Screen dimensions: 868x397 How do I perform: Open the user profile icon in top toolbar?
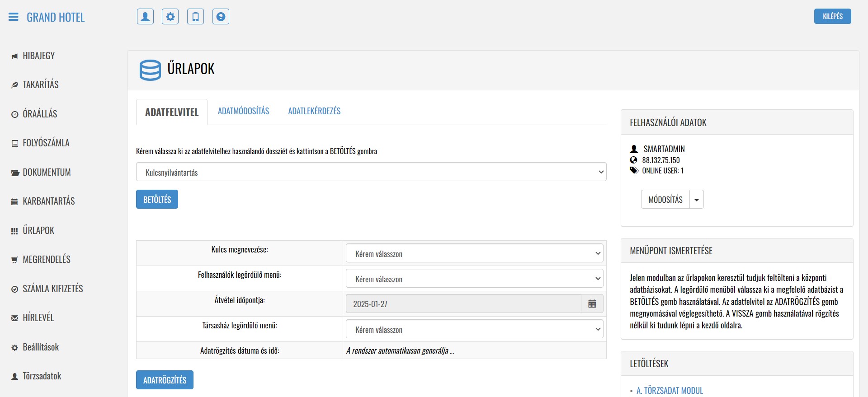coord(145,17)
